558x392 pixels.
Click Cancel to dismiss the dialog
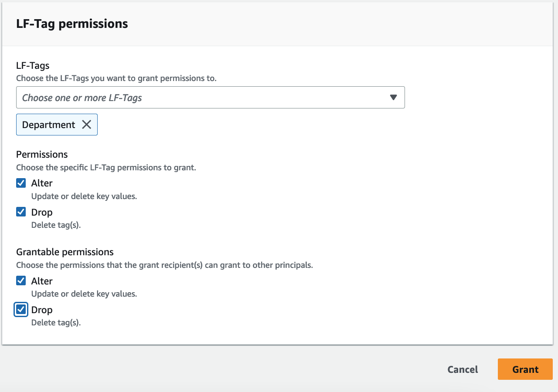pos(463,369)
